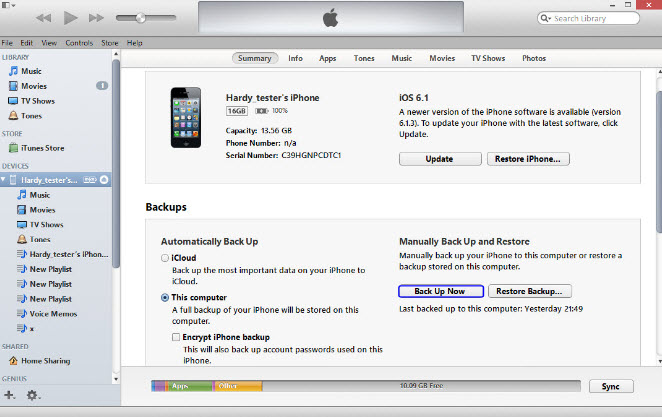Open the Help menu

point(135,43)
